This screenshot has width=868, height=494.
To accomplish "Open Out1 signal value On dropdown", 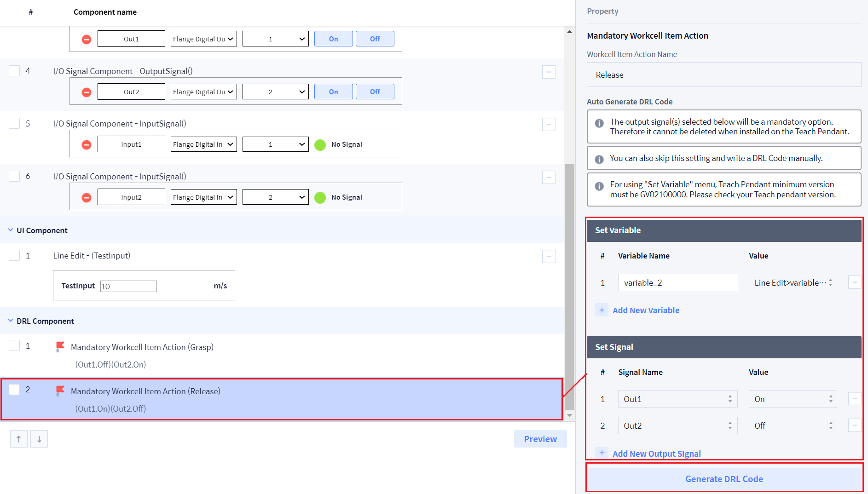I will tap(793, 399).
